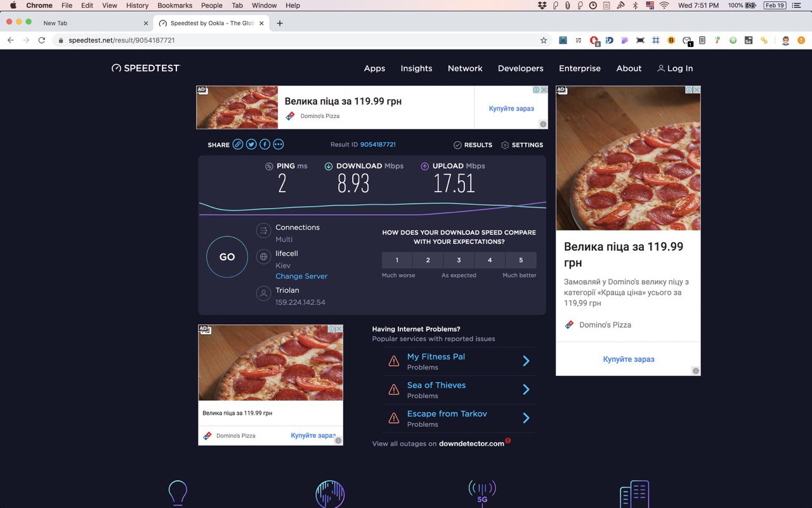Click pizza image in right sidebar ad
812x508 pixels.
[629, 158]
